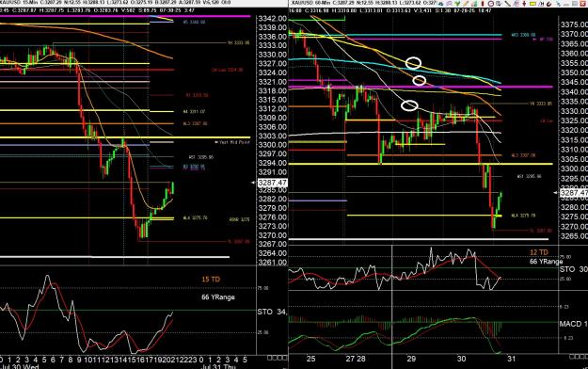Click the 'Yest Mid Point' line label

point(234,142)
